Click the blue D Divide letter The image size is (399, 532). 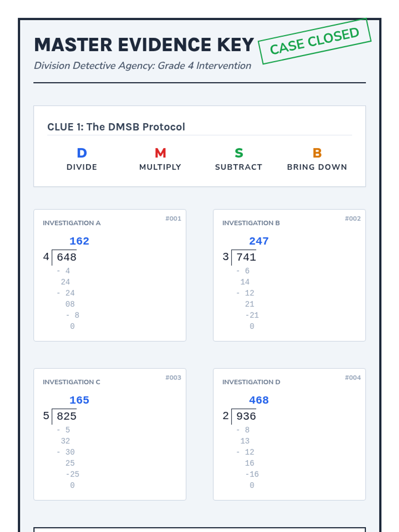pyautogui.click(x=82, y=153)
